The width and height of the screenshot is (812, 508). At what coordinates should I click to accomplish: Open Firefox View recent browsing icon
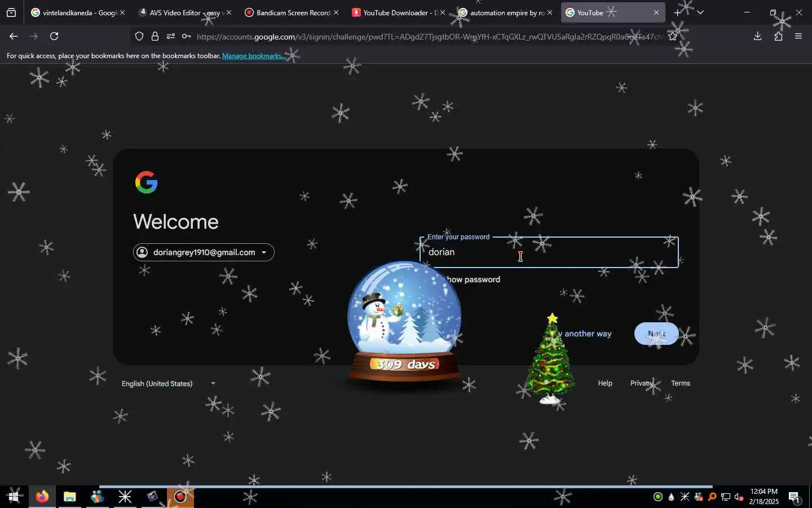[11, 12]
